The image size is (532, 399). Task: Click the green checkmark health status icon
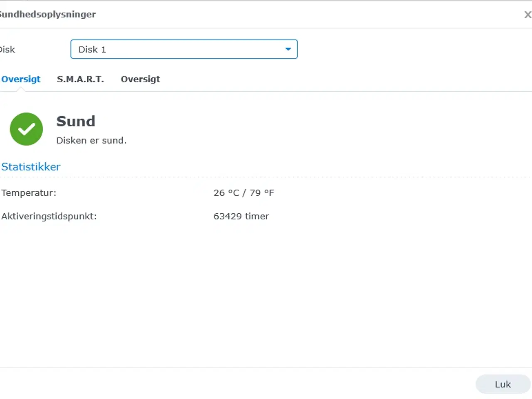(26, 129)
